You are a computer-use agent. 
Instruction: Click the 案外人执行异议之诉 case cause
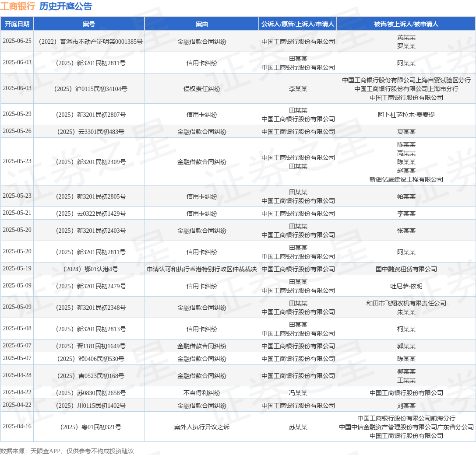201,427
